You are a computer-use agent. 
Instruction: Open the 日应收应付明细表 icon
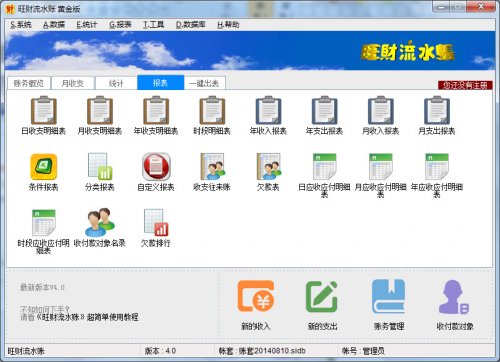[324, 167]
